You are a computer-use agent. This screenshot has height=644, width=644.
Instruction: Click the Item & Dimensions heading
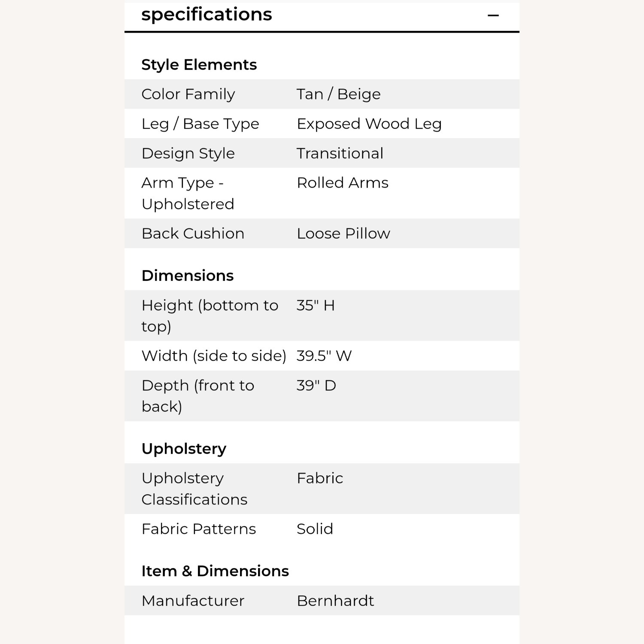point(215,571)
